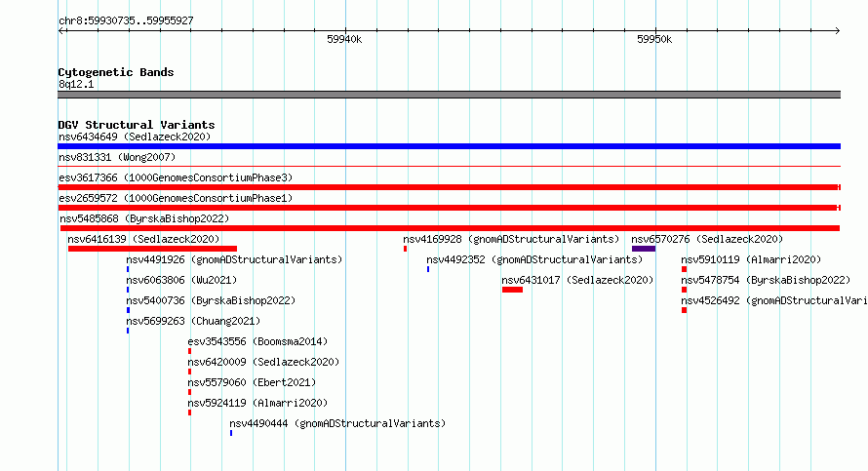Click the 59940k ruler position label

[x=344, y=39]
